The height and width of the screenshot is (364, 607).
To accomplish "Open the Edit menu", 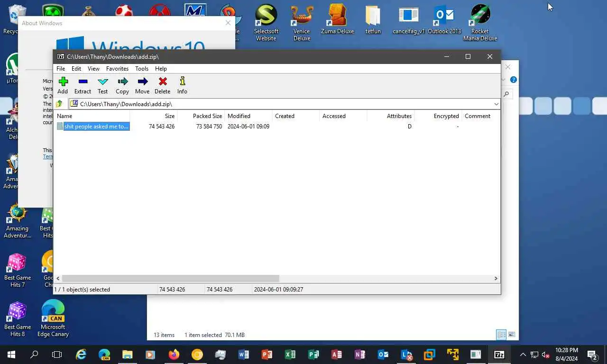I will coord(76,69).
